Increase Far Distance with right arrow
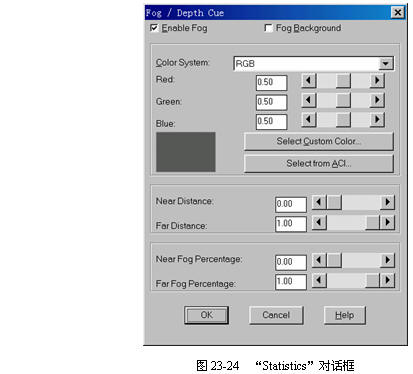Image resolution: width=413 pixels, height=374 pixels. (x=387, y=222)
